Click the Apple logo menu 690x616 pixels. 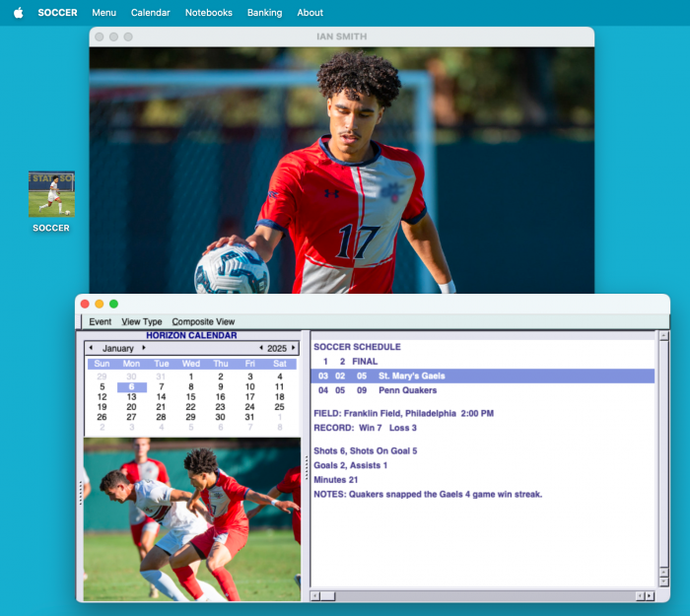point(18,13)
